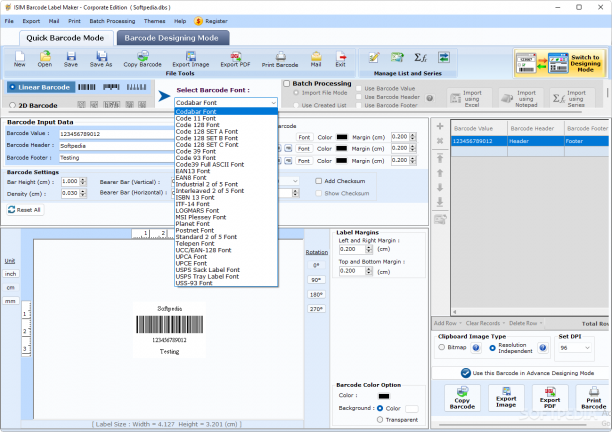The height and width of the screenshot is (432, 612).
Task: Click the Mail toolbar icon
Action: pos(316,59)
